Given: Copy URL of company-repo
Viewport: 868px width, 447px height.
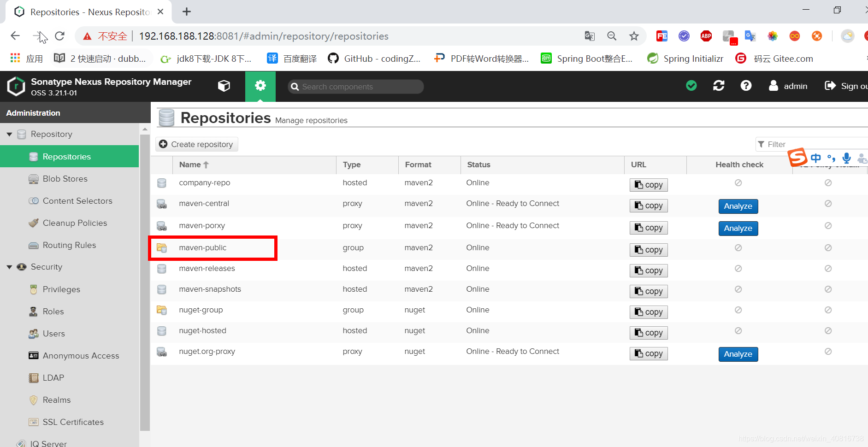Looking at the screenshot, I should [649, 185].
